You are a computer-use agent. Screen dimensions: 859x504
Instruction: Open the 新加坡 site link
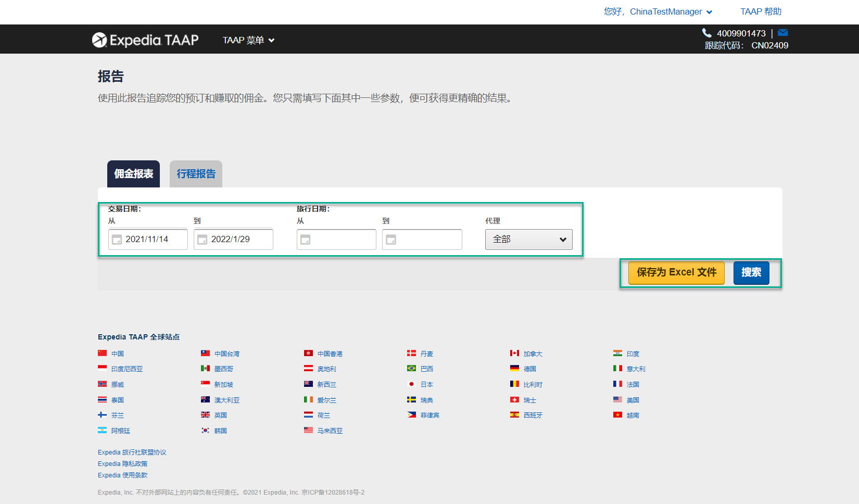(224, 385)
